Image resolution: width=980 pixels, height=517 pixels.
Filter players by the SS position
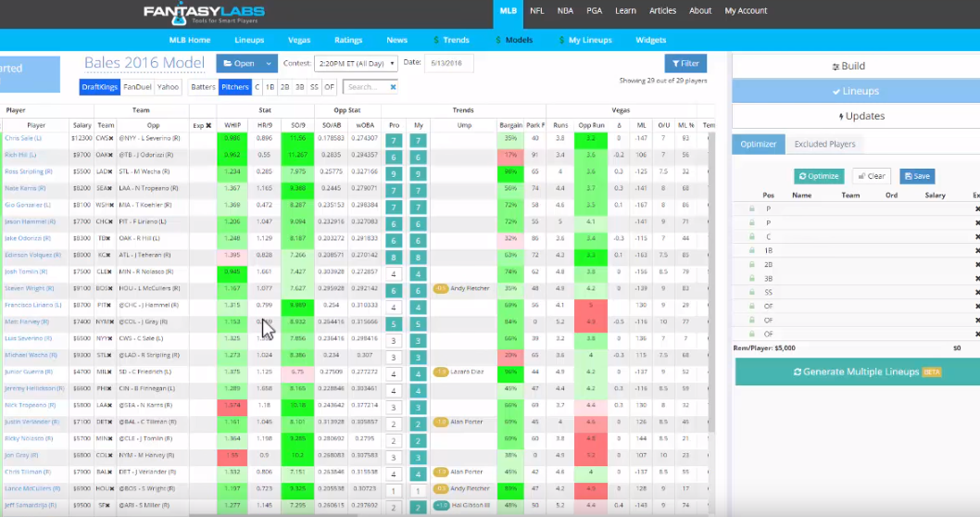coord(314,87)
